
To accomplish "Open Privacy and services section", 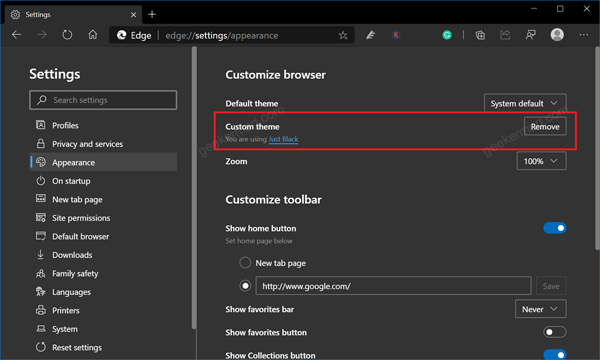I will click(x=103, y=144).
